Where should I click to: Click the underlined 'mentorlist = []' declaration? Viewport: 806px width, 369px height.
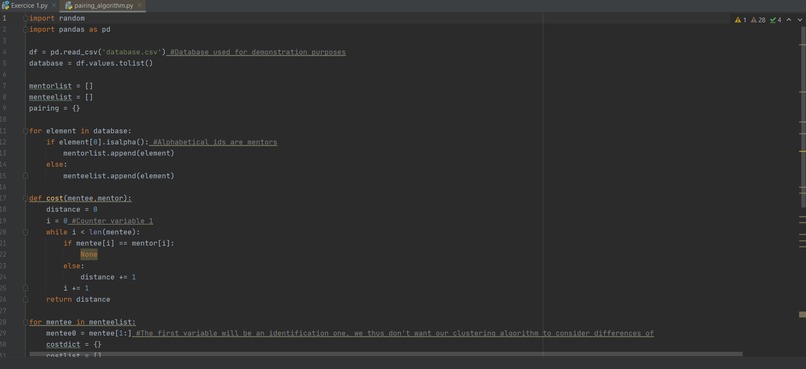(x=61, y=86)
